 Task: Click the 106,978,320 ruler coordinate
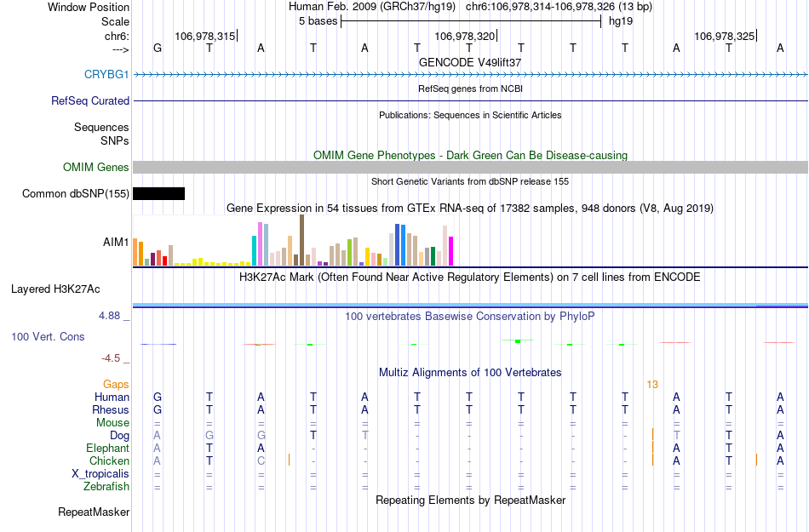click(465, 36)
